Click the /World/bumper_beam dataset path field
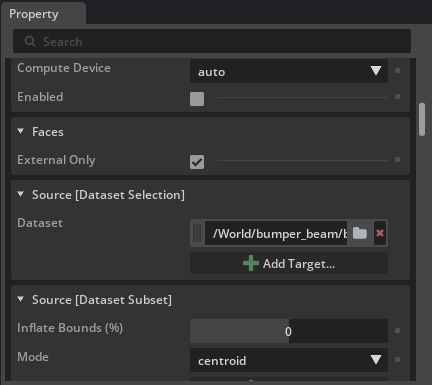 276,233
